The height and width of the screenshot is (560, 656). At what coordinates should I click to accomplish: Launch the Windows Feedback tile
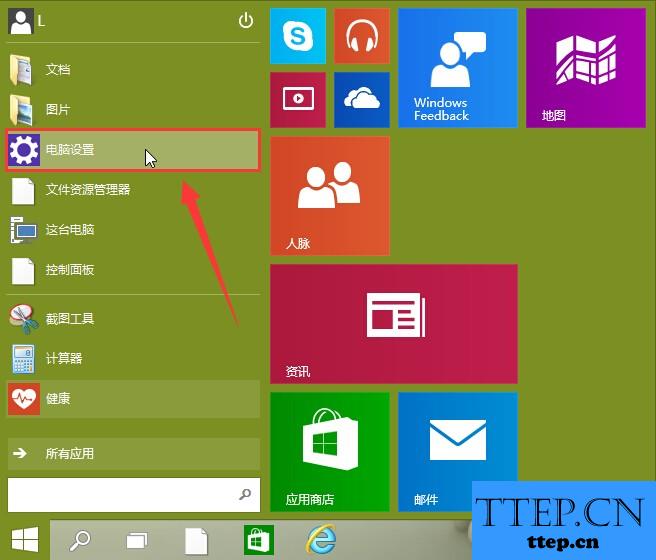tap(458, 68)
